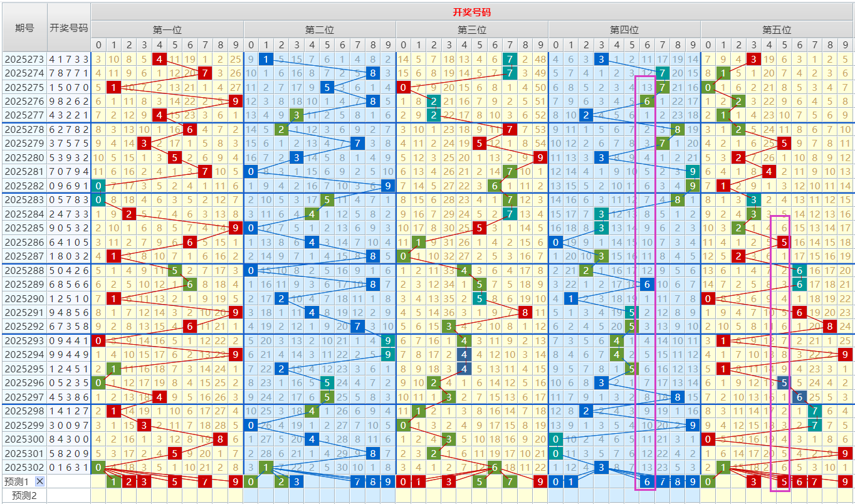Click blue marker 8 in 预测1 第二位
Screen dimensions: 855x504
tap(373, 481)
